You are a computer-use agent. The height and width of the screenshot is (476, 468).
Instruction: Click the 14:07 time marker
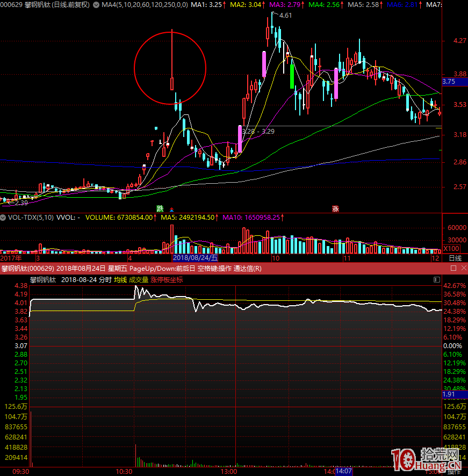tap(344, 471)
